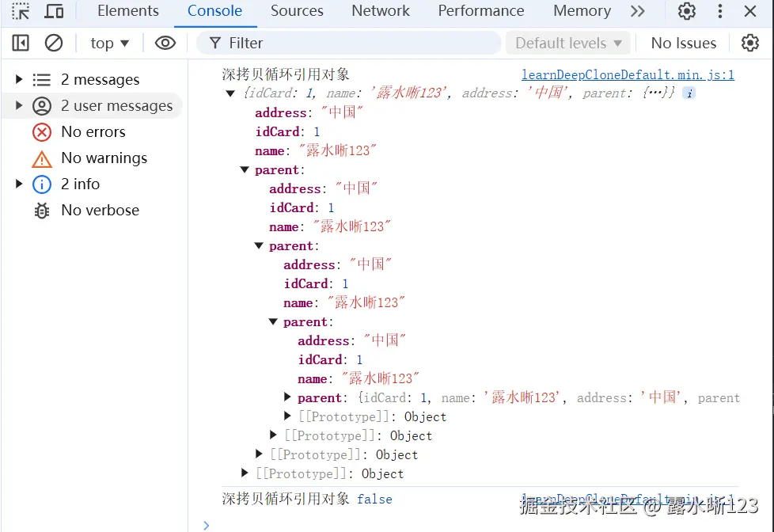Hide the console sidebar
The image size is (774, 532).
(21, 43)
